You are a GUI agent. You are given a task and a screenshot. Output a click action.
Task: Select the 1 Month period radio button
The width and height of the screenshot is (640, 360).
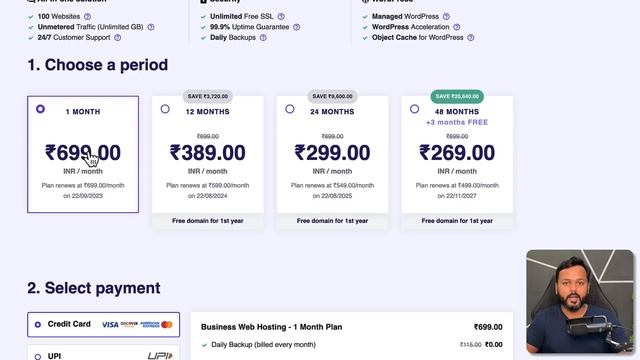pos(40,109)
